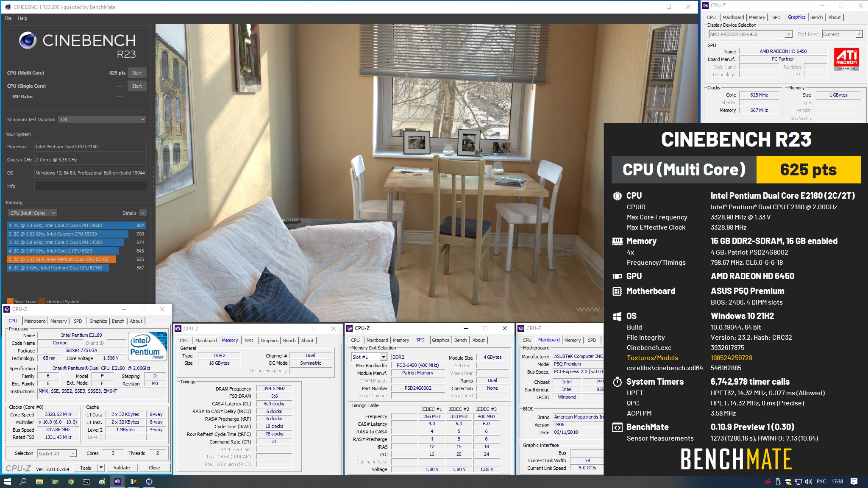Click the BENCHMATE logo at the bottom of the BenchMate panel
The image size is (868, 488).
(x=736, y=459)
